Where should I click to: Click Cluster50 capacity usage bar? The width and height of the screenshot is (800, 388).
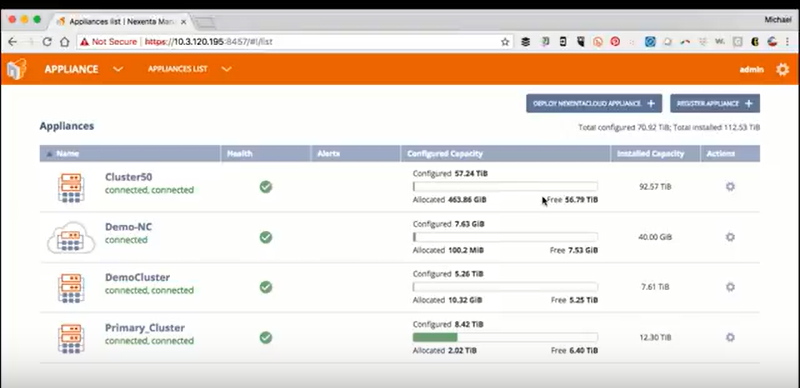505,186
